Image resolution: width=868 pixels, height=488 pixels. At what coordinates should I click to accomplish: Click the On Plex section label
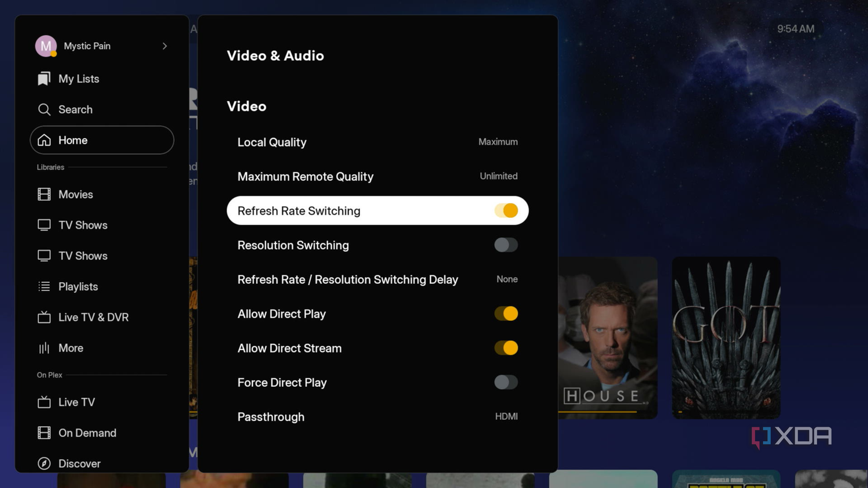pos(50,375)
